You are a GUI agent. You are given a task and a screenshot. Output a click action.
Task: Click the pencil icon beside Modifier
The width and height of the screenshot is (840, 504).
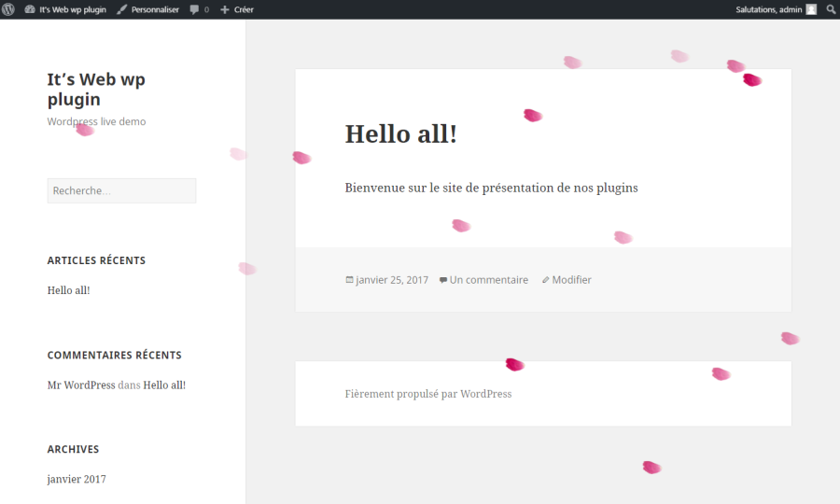[x=545, y=280]
